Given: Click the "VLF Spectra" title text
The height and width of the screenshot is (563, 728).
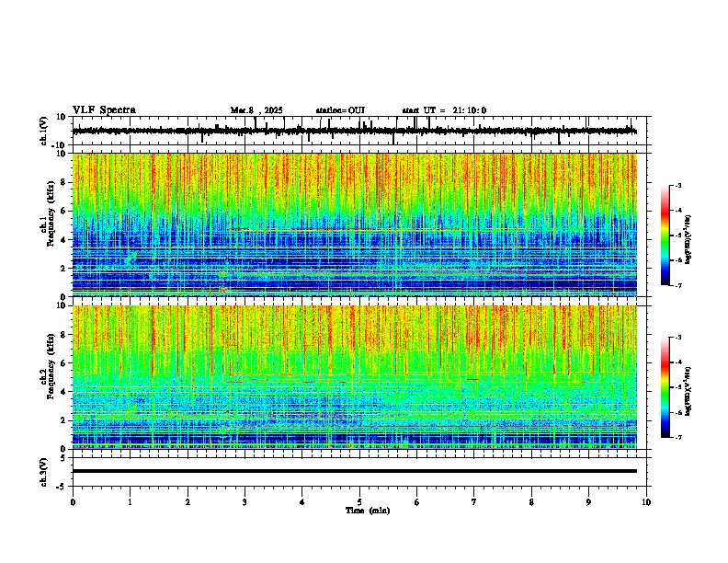Looking at the screenshot, I should tap(104, 110).
